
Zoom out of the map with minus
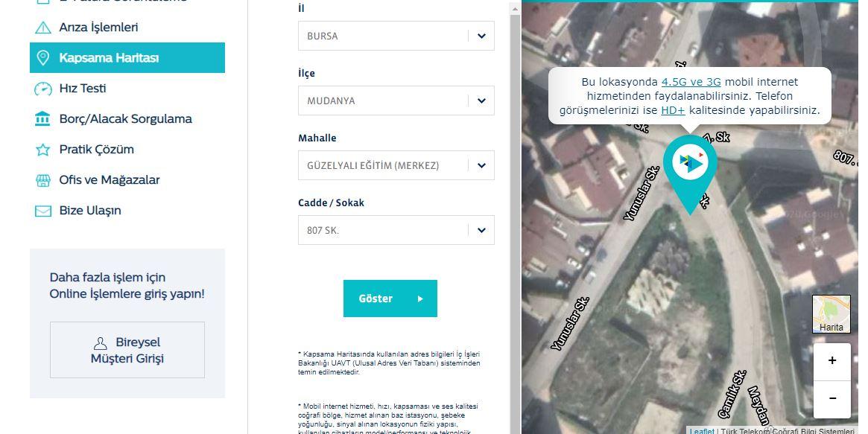[831, 398]
